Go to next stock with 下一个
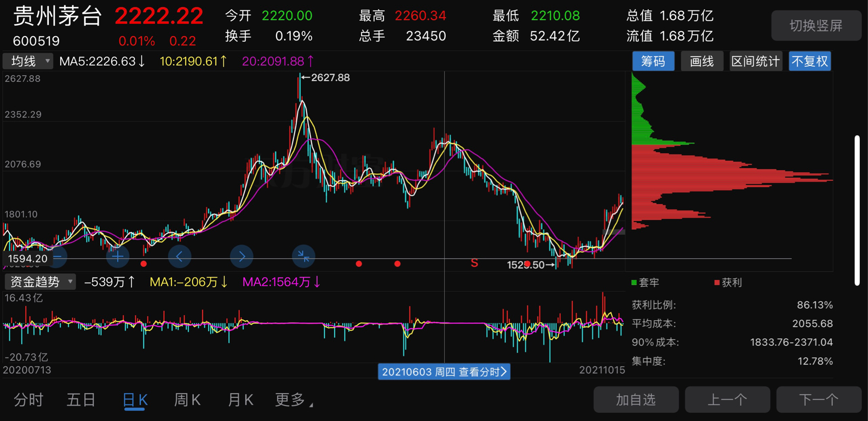 point(819,400)
